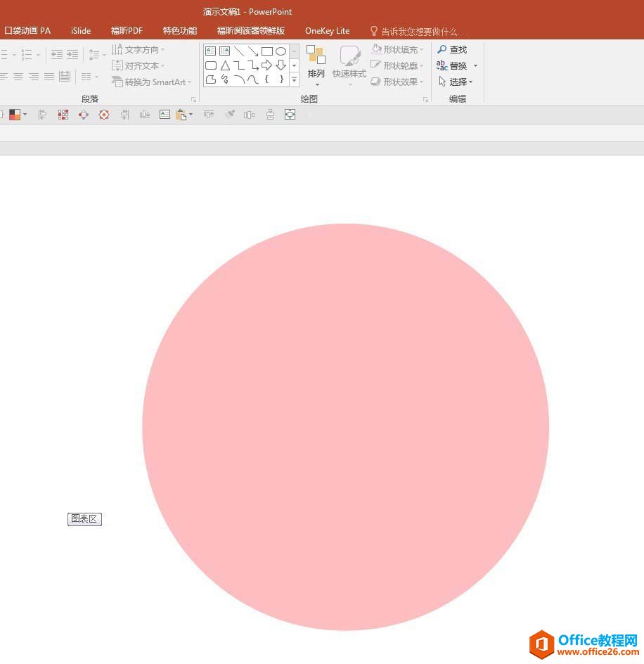Switch to the 特色功能 tab

(180, 31)
